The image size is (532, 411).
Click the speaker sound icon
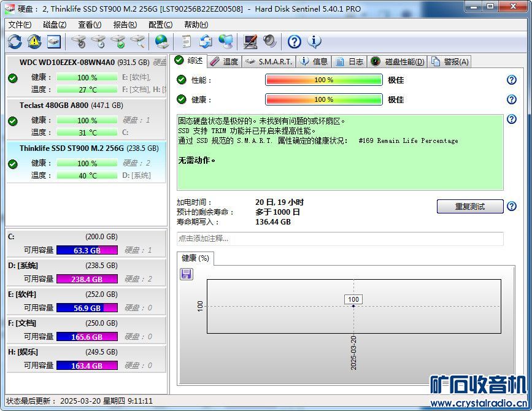(270, 42)
